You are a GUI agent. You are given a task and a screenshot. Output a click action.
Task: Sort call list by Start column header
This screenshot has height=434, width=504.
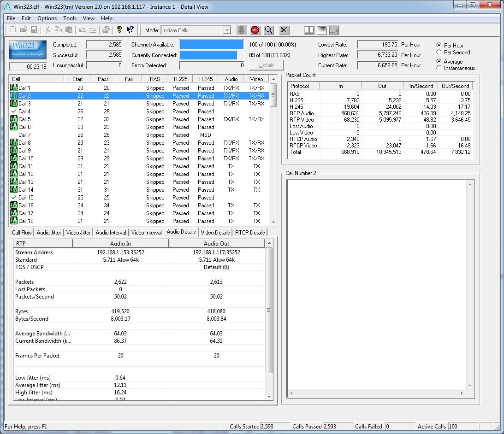pos(77,79)
